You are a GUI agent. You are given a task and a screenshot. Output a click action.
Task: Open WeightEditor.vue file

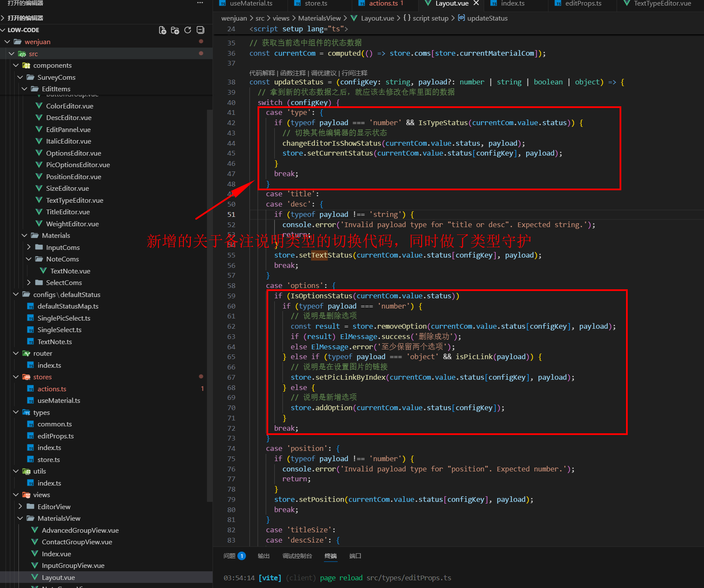tap(72, 224)
